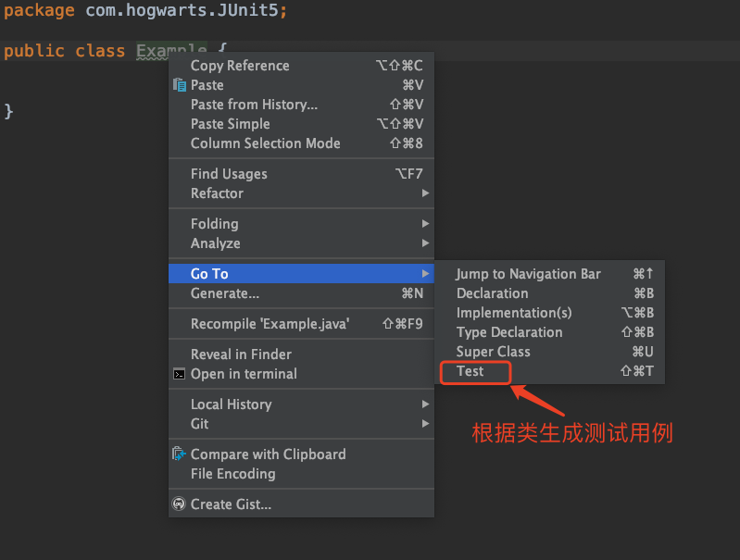The image size is (740, 560).
Task: Expand the Analyze submenu arrow
Action: pos(425,243)
